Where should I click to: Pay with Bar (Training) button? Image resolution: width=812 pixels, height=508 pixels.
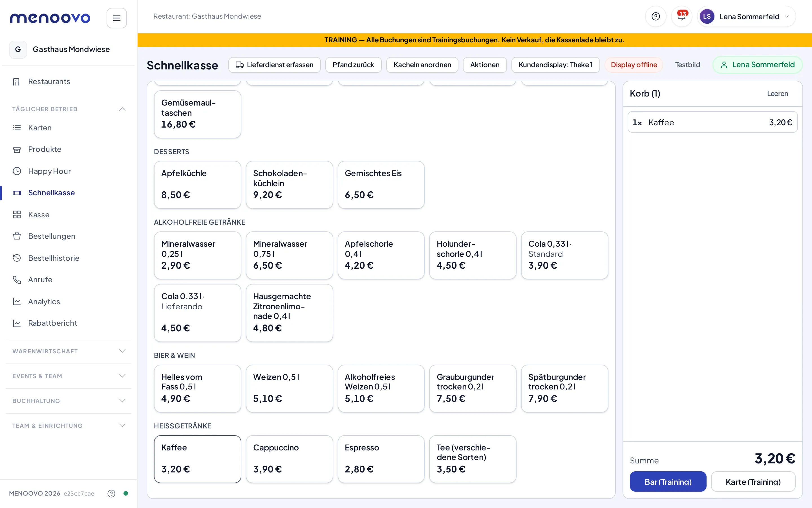[668, 482]
